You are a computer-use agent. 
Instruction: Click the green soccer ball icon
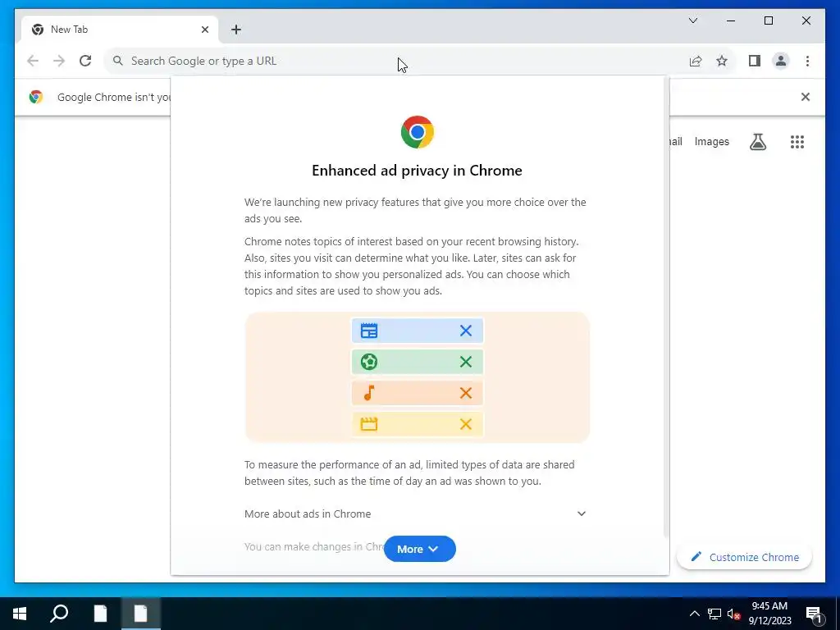tap(368, 362)
